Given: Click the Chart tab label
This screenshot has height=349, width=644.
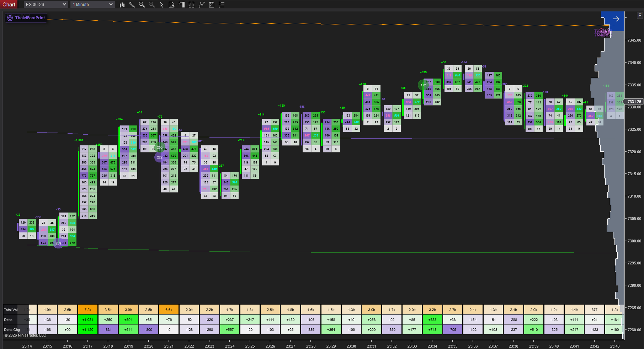Looking at the screenshot, I should 9,5.
